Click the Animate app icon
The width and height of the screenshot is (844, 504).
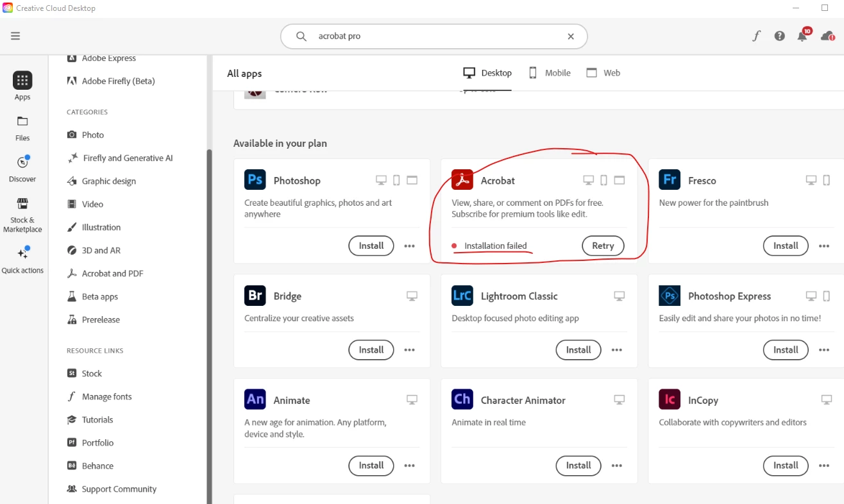click(255, 399)
